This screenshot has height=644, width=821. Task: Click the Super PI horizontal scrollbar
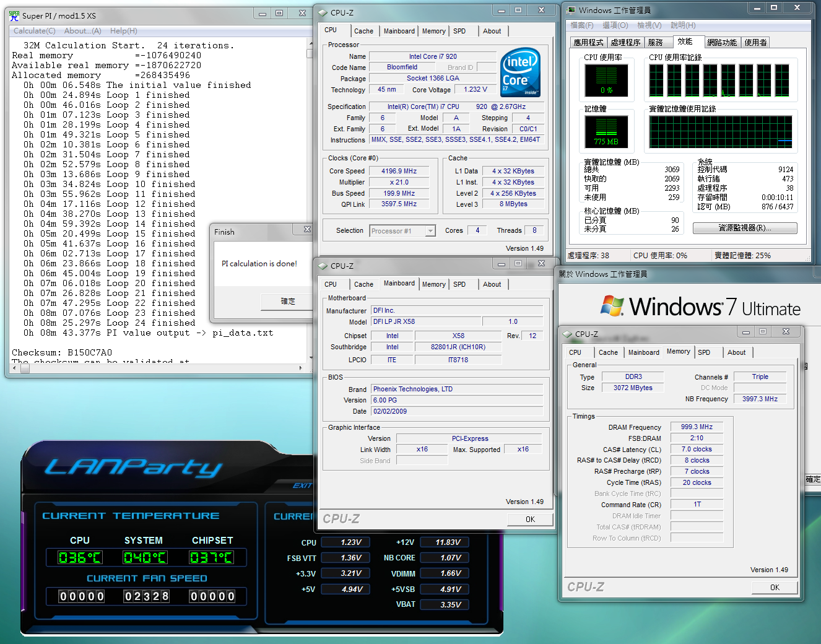(159, 368)
